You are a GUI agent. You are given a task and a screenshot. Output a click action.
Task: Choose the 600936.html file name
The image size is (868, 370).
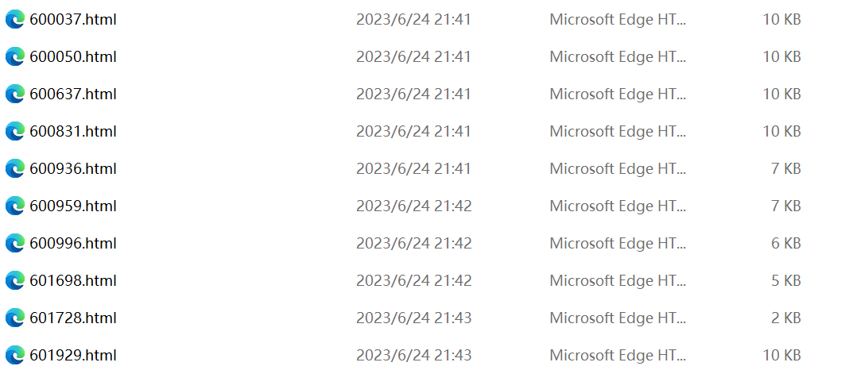pos(73,168)
